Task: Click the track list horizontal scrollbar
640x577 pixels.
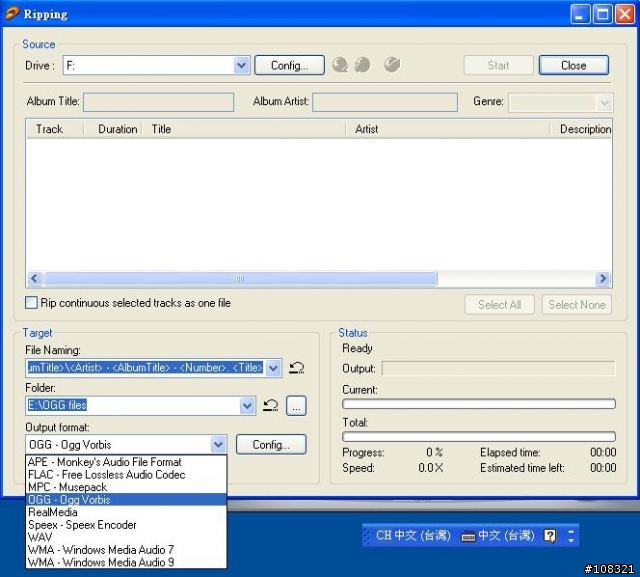Action: pos(240,279)
